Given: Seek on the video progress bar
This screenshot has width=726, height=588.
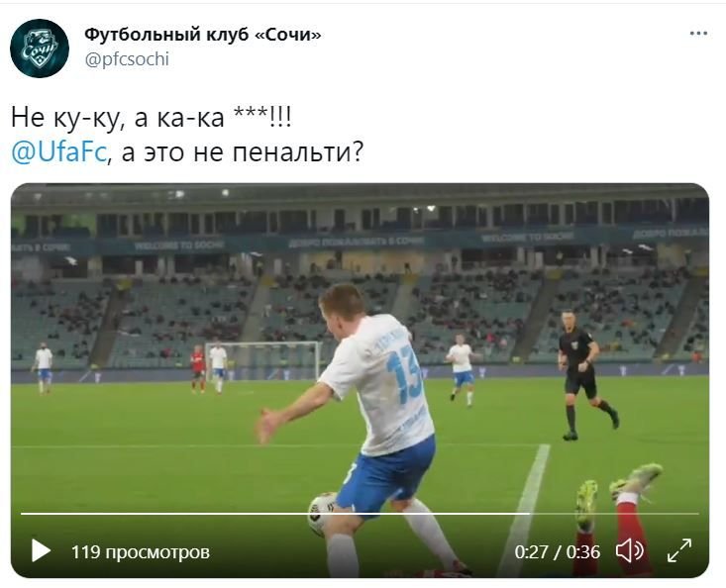Looking at the screenshot, I should coord(360,514).
